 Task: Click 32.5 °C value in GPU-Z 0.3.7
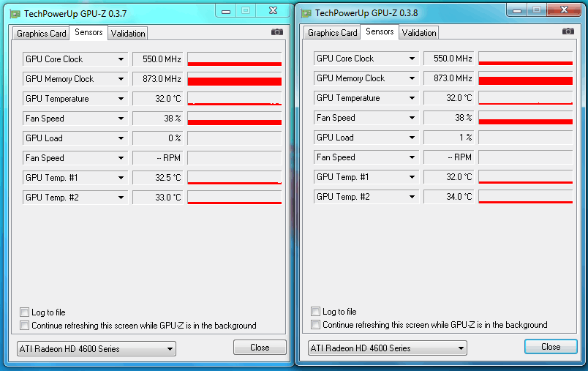[158, 178]
